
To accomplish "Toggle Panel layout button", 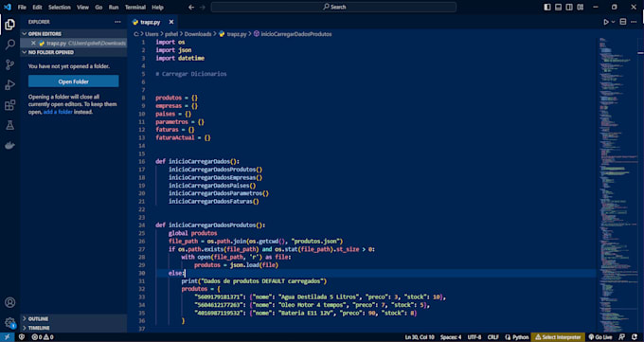I will click(558, 7).
